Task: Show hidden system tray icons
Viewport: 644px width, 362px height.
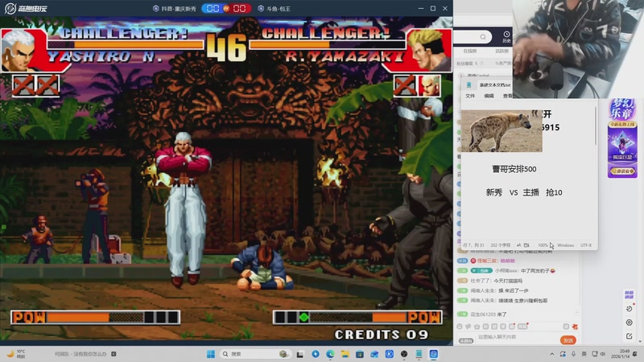Action: point(551,354)
